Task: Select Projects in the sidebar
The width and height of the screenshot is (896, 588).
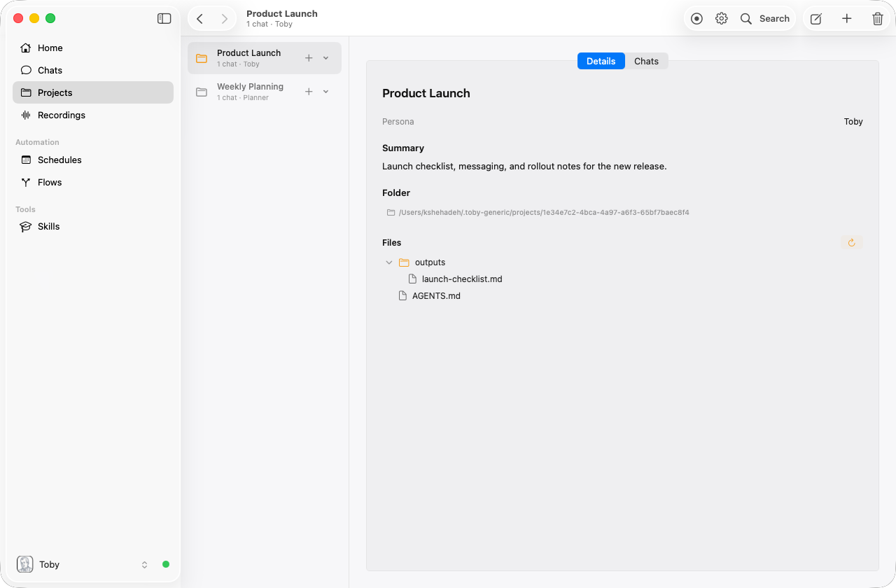Action: click(93, 92)
